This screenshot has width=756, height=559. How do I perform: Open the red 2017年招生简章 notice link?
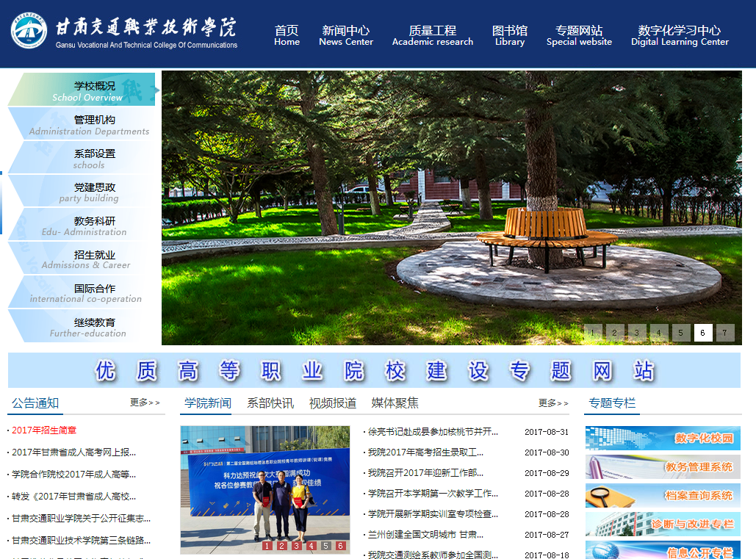click(44, 430)
